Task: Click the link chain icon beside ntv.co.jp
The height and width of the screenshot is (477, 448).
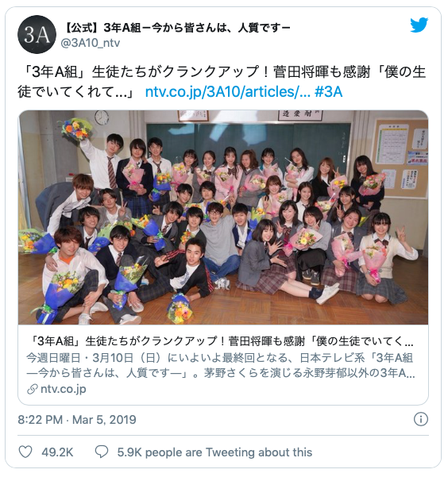Action: 33,389
